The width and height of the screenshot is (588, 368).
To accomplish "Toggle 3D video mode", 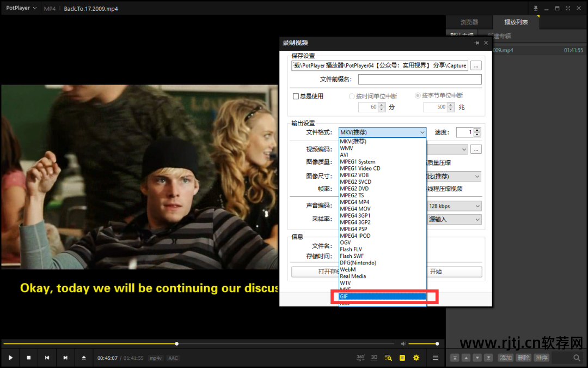I will coord(374,358).
